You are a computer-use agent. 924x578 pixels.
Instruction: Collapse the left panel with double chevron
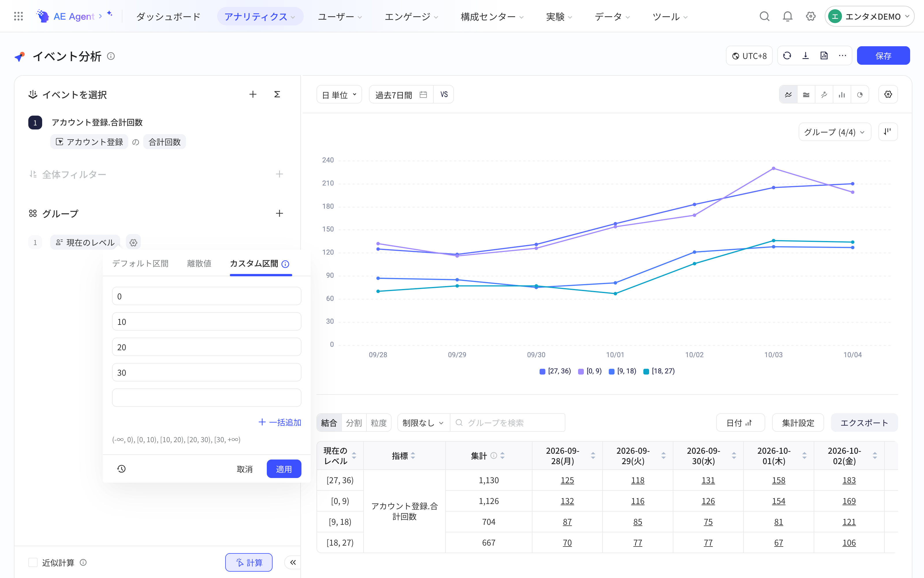pos(293,562)
